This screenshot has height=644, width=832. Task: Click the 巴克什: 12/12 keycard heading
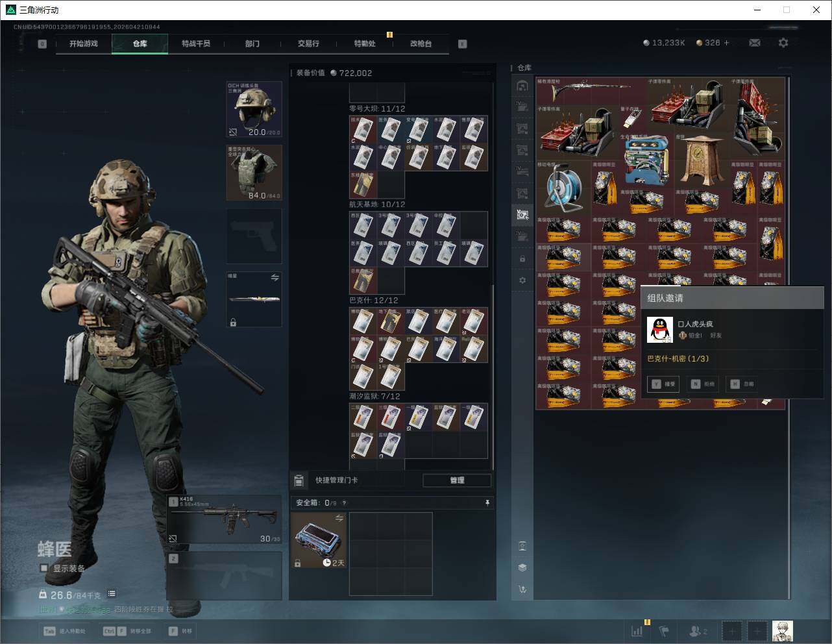(x=374, y=301)
